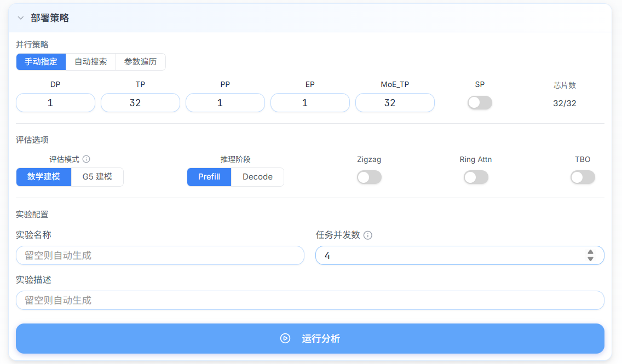Click the play icon in the 运行分析 button
Image resolution: width=622 pixels, height=364 pixels.
coord(284,338)
